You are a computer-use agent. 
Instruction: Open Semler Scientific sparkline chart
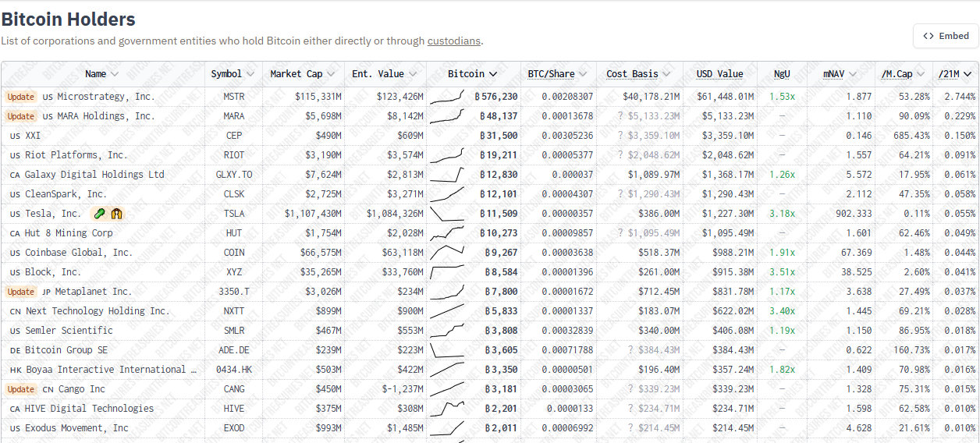coord(447,331)
